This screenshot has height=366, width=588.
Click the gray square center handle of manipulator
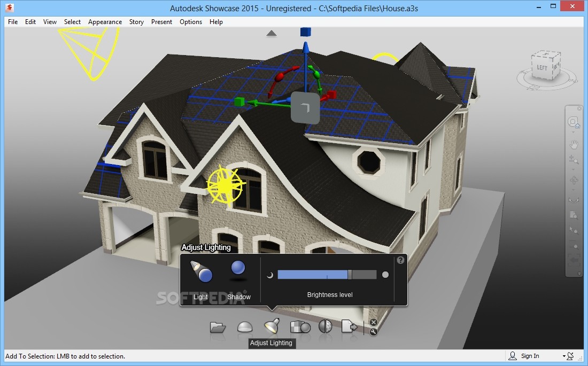[305, 108]
